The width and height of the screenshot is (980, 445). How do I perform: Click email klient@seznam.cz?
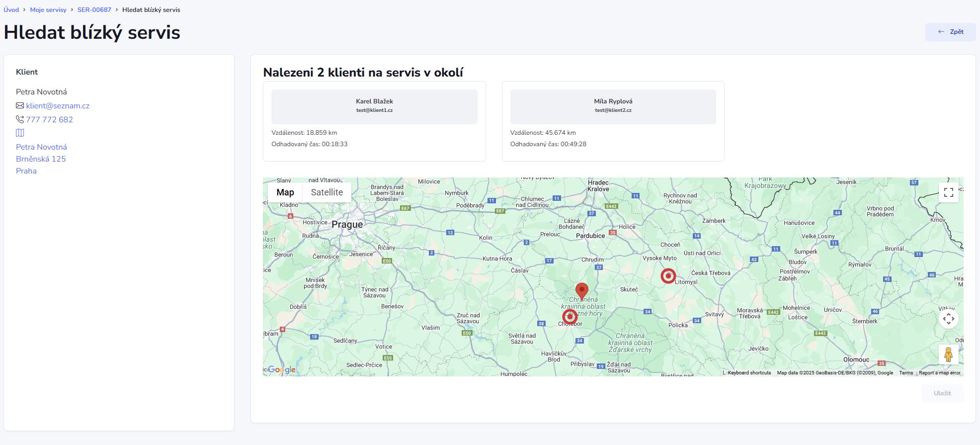tap(58, 105)
